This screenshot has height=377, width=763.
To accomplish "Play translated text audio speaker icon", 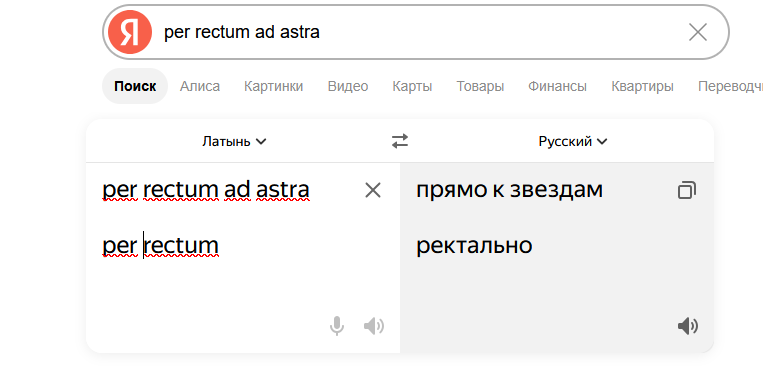I will coord(688,326).
